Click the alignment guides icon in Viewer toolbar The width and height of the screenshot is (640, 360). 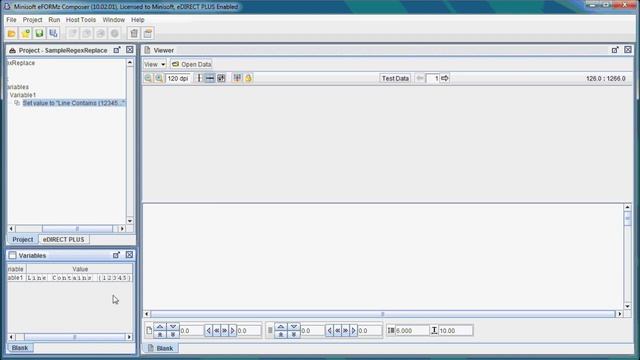237,78
